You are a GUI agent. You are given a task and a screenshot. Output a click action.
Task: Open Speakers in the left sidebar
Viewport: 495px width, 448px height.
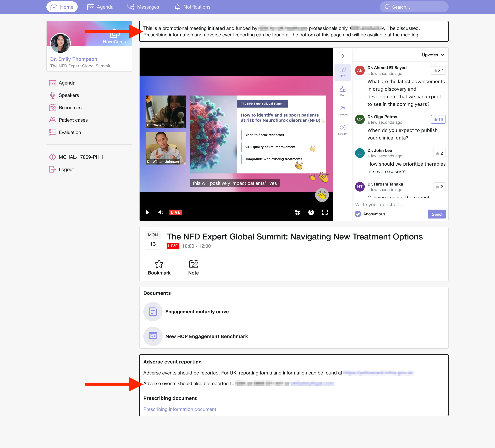pyautogui.click(x=64, y=95)
